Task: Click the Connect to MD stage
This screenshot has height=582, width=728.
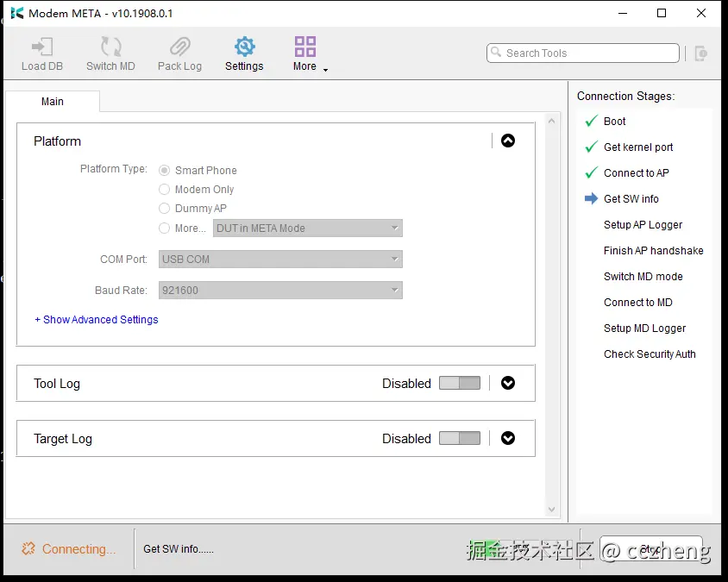Action: 638,303
